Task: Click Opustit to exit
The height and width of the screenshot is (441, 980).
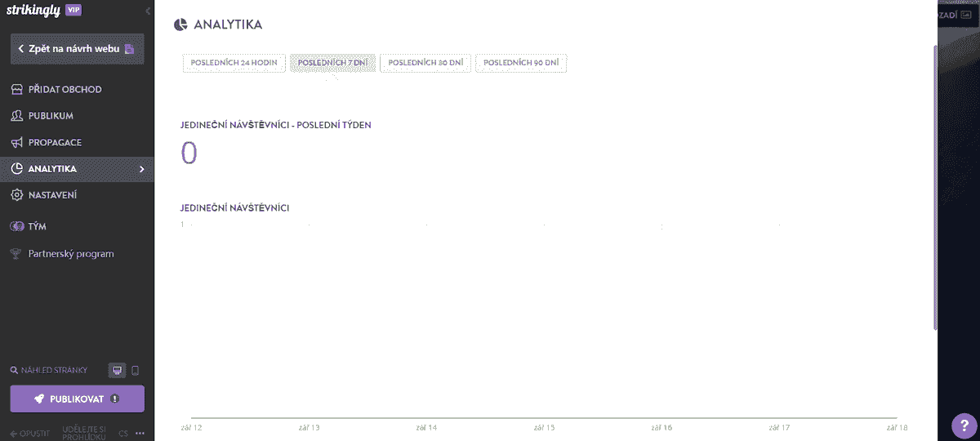Action: (30, 433)
